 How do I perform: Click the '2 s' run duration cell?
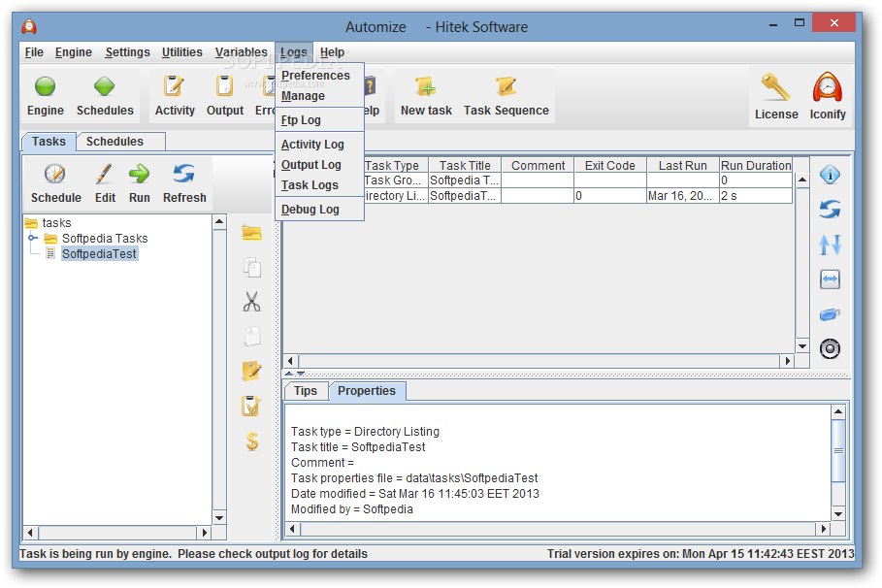pyautogui.click(x=756, y=196)
